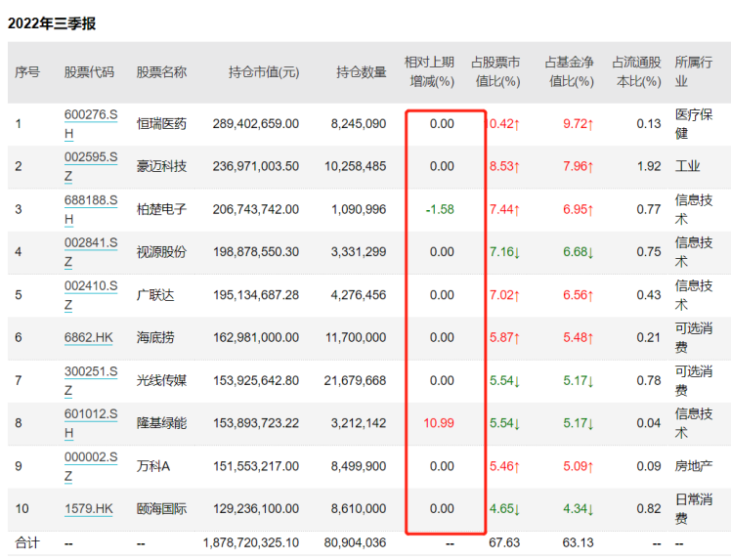Click net value ratio 6.68↓
This screenshot has height=560, width=731.
[579, 252]
